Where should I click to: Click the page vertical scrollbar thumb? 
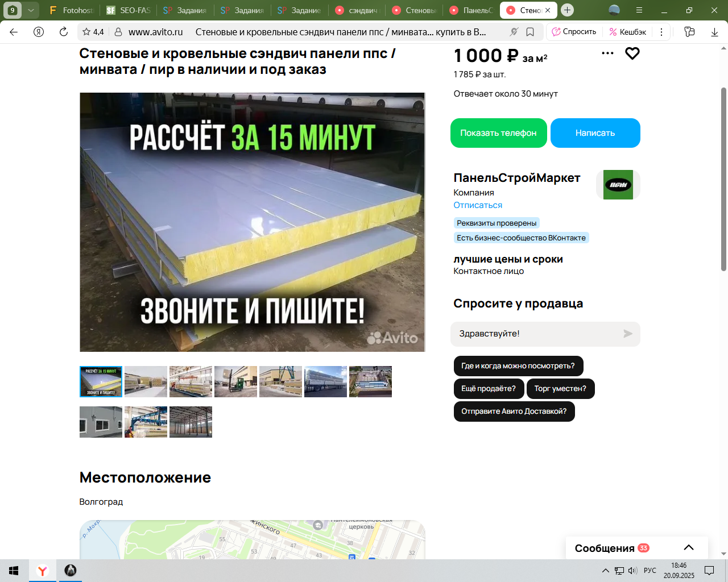[x=723, y=179]
